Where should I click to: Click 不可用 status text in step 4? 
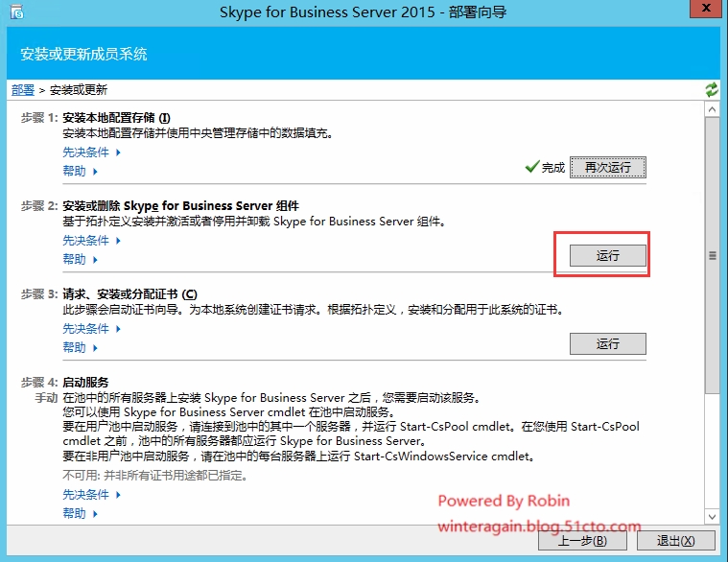(154, 476)
